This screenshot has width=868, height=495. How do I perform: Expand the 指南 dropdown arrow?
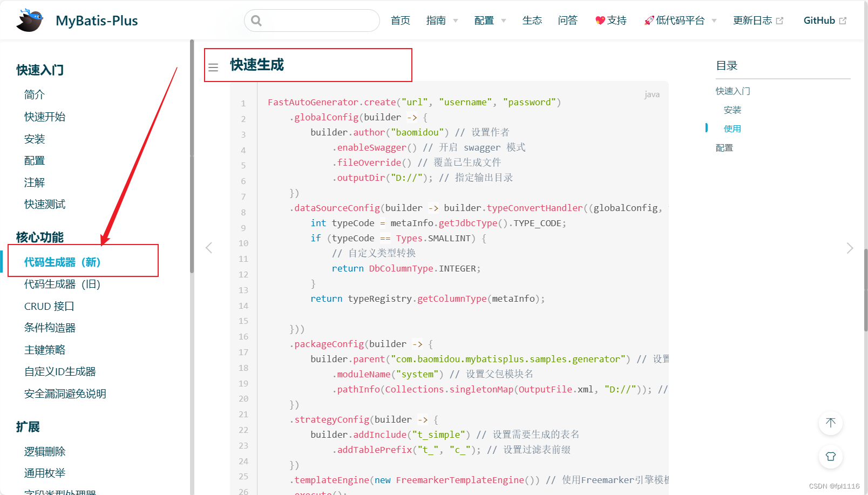pos(456,21)
